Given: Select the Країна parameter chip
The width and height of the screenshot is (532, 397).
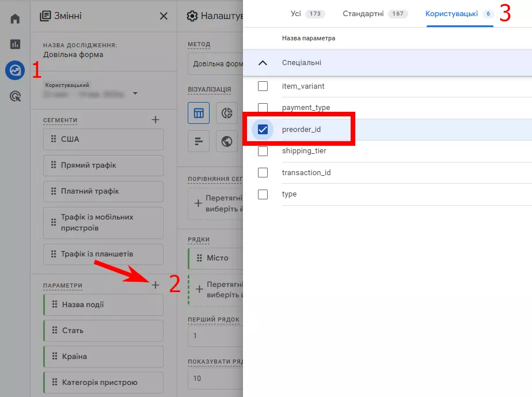Looking at the screenshot, I should (x=103, y=357).
